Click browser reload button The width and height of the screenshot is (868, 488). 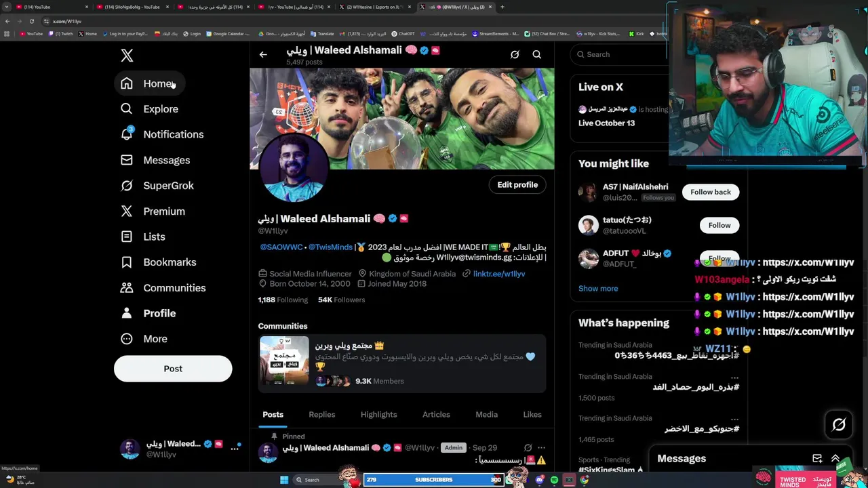31,21
